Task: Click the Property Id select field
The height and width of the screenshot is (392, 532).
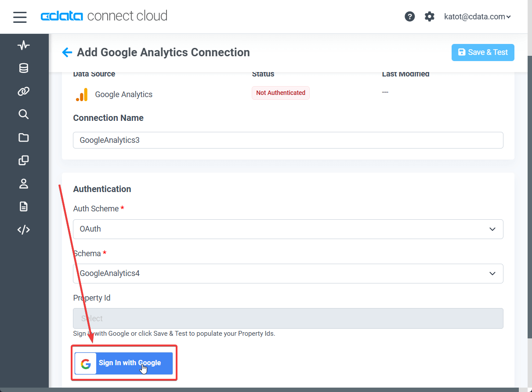Action: coord(288,318)
